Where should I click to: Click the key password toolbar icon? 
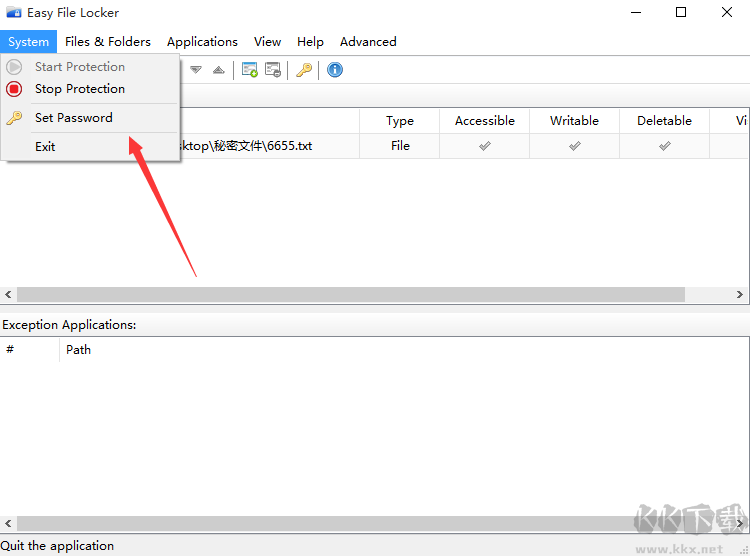tap(304, 70)
